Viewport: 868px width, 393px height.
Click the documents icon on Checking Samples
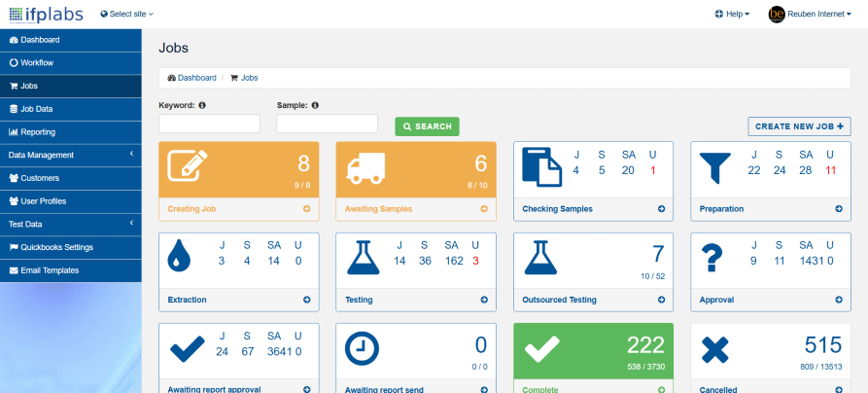coord(541,166)
